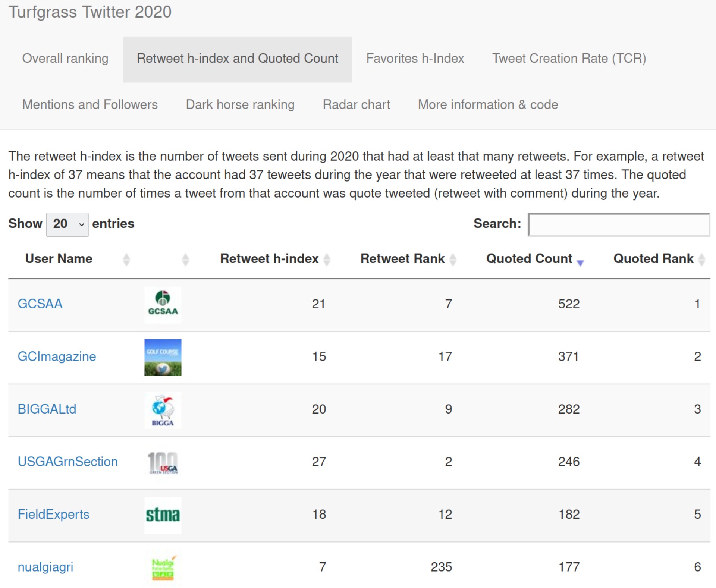Switch to Tweet Creation Rate tab

pos(569,59)
